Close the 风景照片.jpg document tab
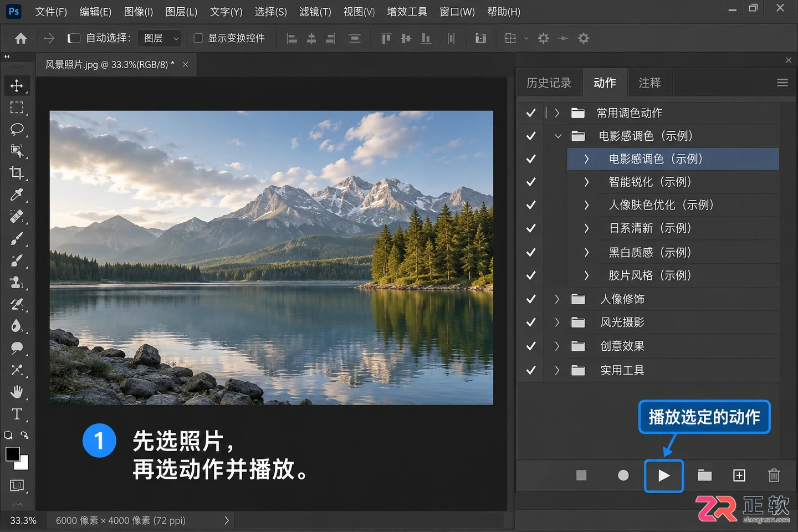 pos(186,65)
